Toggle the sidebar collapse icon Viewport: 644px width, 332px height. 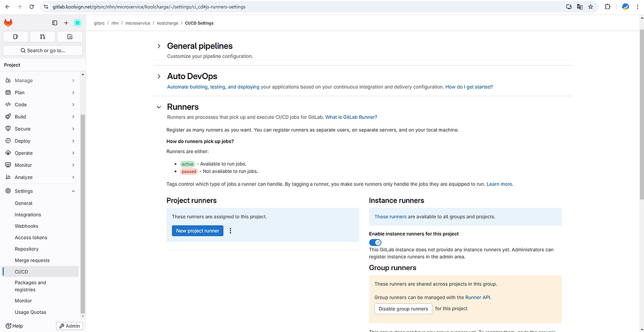[55, 23]
